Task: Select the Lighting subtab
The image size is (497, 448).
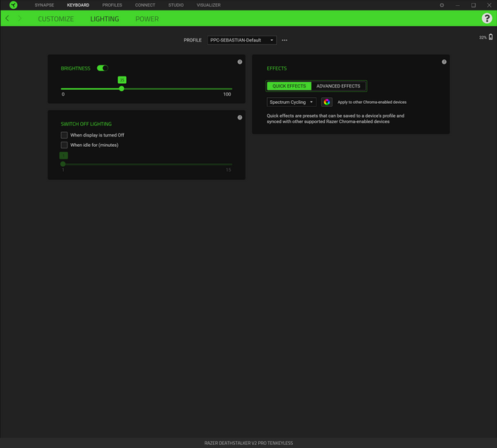Action: (105, 19)
